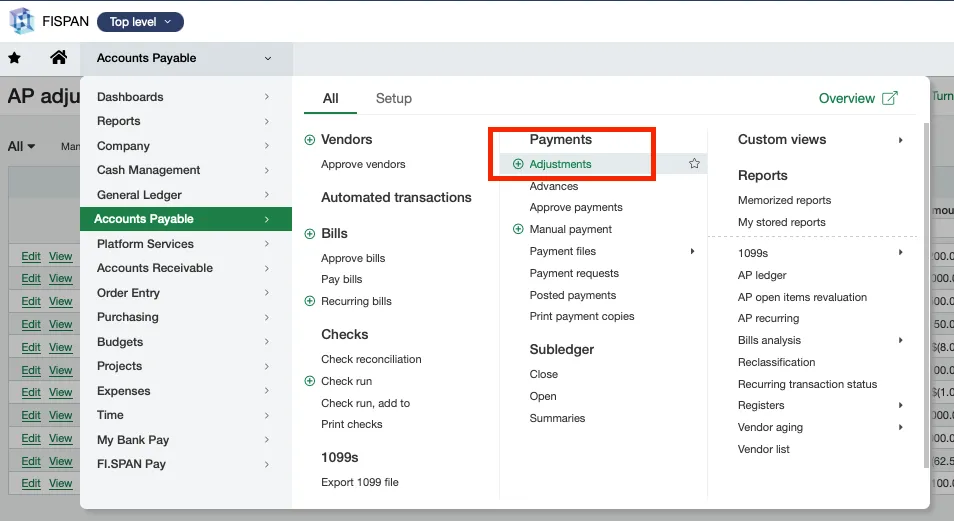
Task: Select the highlighted Accounts Payable menu item
Action: [x=186, y=219]
